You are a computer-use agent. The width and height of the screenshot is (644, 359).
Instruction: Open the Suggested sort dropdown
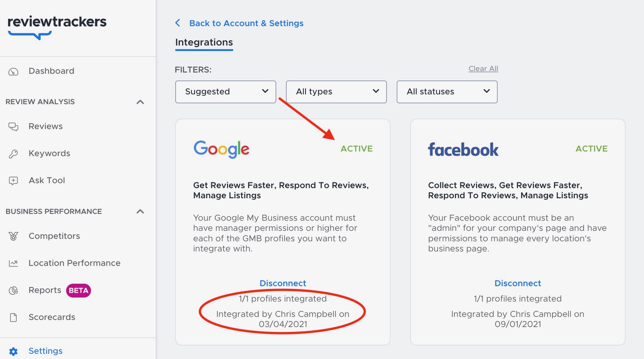(x=225, y=92)
